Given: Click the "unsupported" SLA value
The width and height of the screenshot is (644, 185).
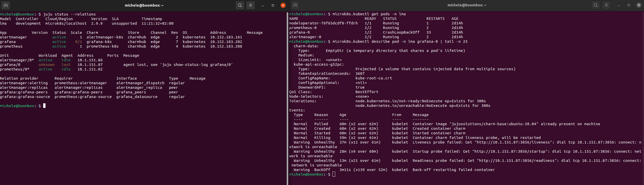Looking at the screenshot, I should coord(124,23).
